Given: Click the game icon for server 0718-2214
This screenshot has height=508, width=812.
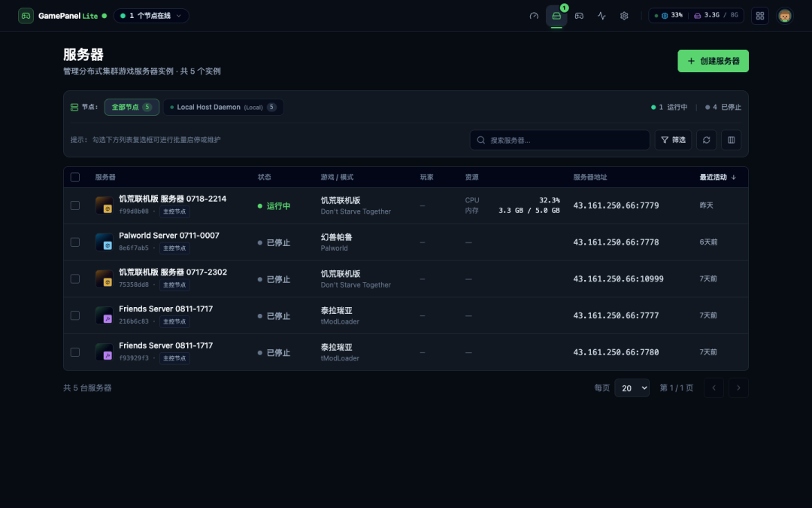Looking at the screenshot, I should 104,205.
